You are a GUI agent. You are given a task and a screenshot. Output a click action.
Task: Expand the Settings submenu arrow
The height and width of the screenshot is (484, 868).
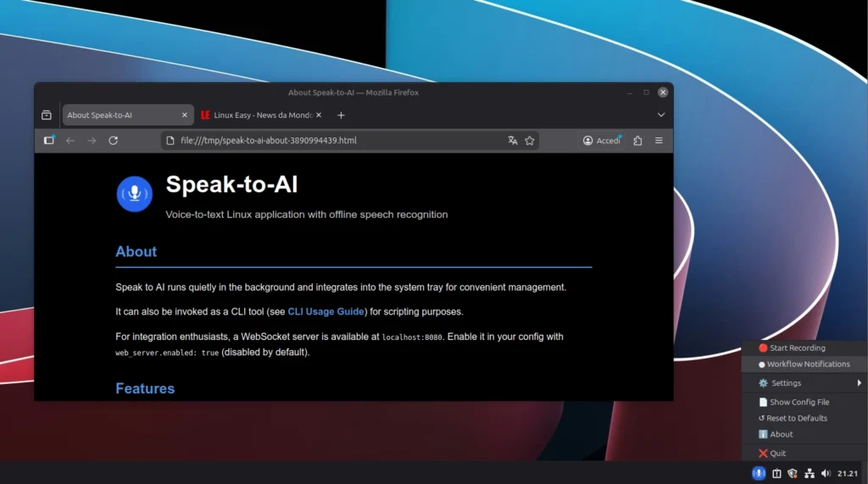[x=860, y=382]
